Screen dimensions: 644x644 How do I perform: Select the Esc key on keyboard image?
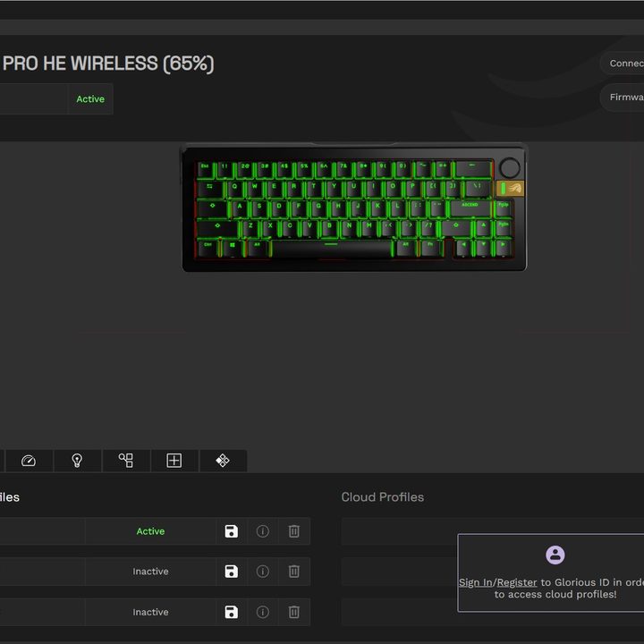[x=205, y=168]
